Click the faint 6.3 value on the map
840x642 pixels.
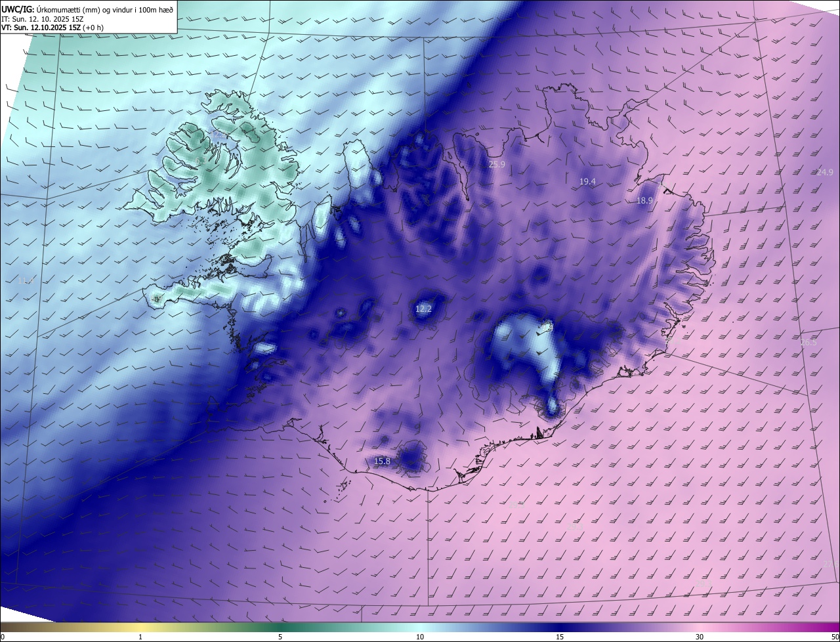pos(199,161)
